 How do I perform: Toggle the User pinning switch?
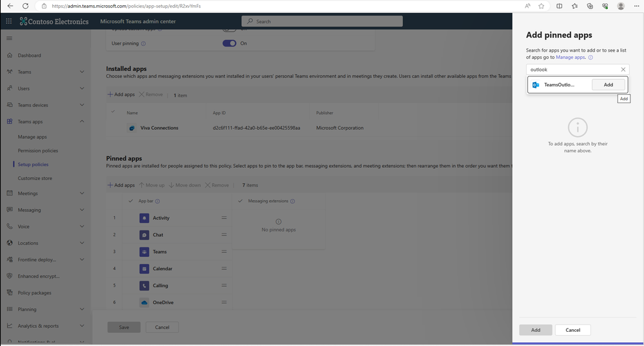click(x=229, y=43)
